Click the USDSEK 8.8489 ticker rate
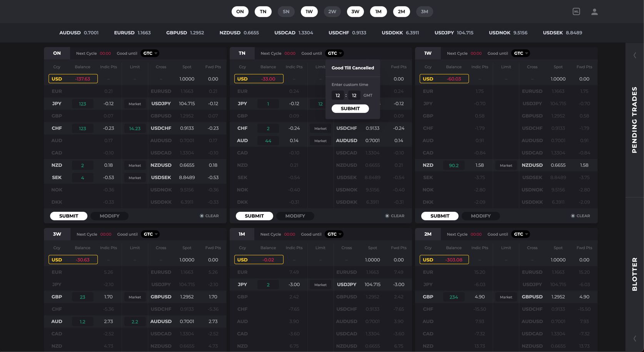This screenshot has height=352, width=644. (562, 33)
